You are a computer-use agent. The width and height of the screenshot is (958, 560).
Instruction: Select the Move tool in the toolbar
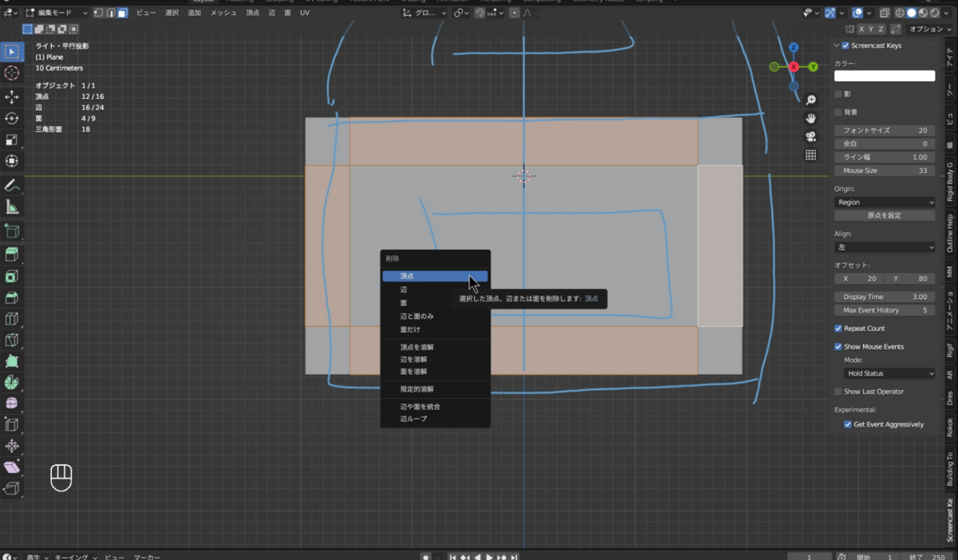(12, 97)
